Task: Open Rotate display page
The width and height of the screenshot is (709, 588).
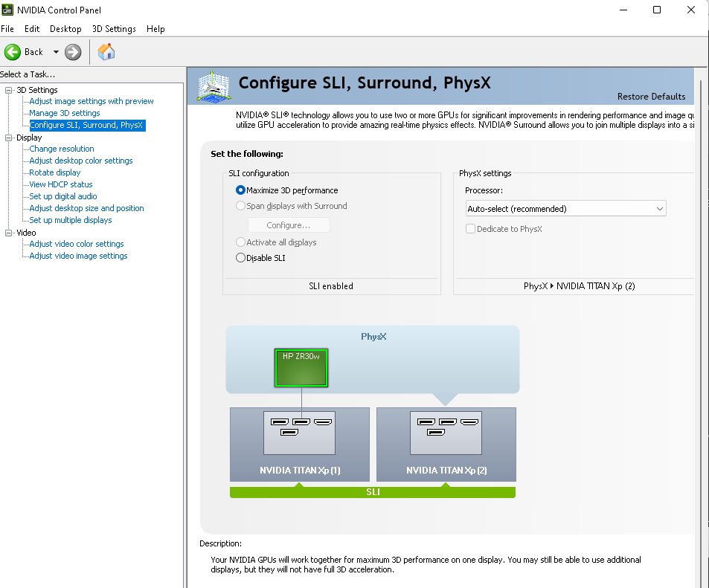Action: [x=55, y=172]
